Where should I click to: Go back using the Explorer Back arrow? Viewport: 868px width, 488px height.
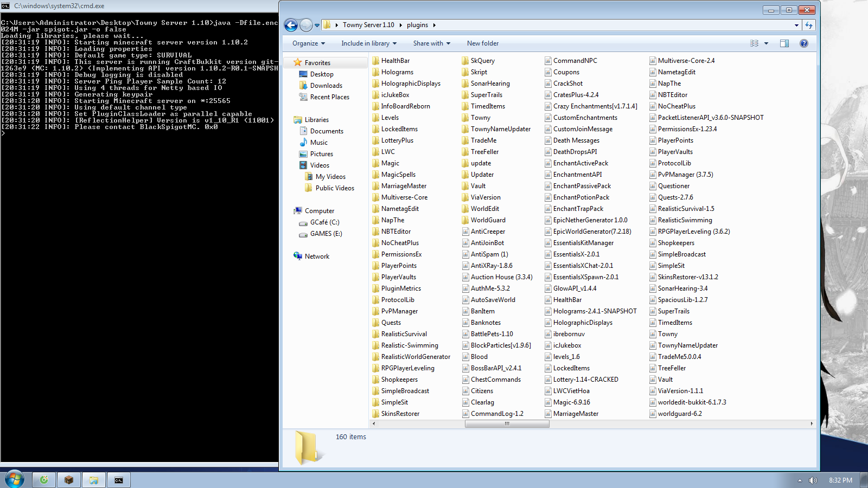click(291, 25)
